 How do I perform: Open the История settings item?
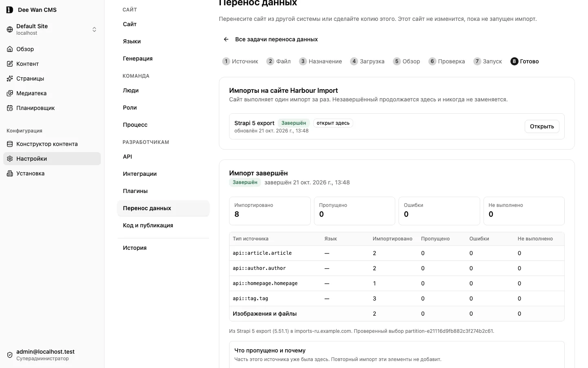[163, 248]
